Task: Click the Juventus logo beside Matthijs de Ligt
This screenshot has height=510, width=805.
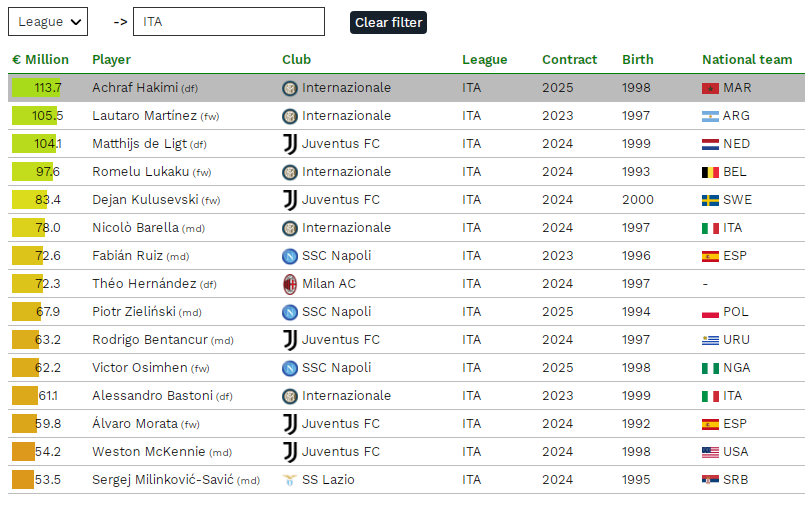Action: tap(290, 144)
